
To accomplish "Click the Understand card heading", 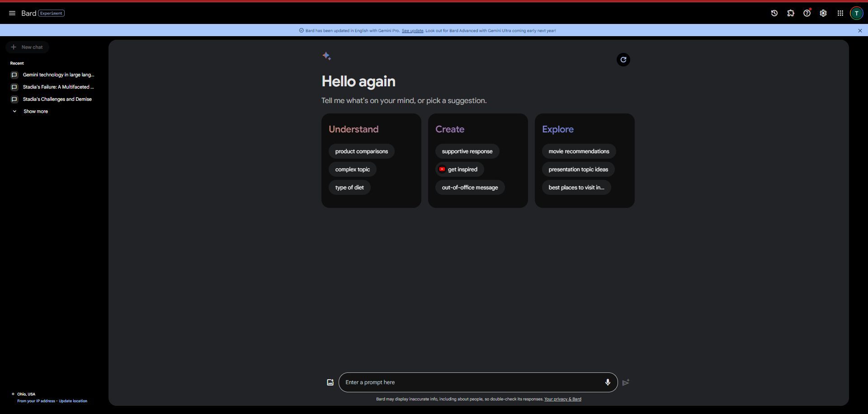I will tap(354, 129).
